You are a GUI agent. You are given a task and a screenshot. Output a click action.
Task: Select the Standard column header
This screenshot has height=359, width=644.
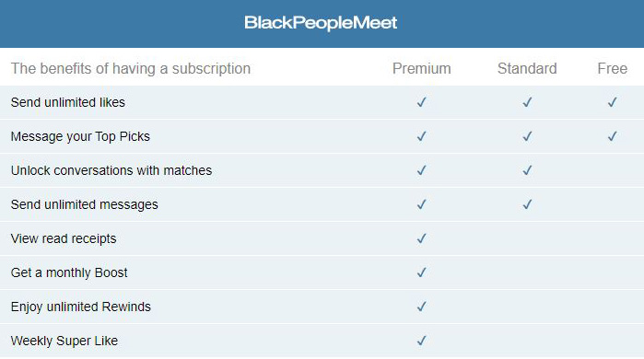coord(527,68)
